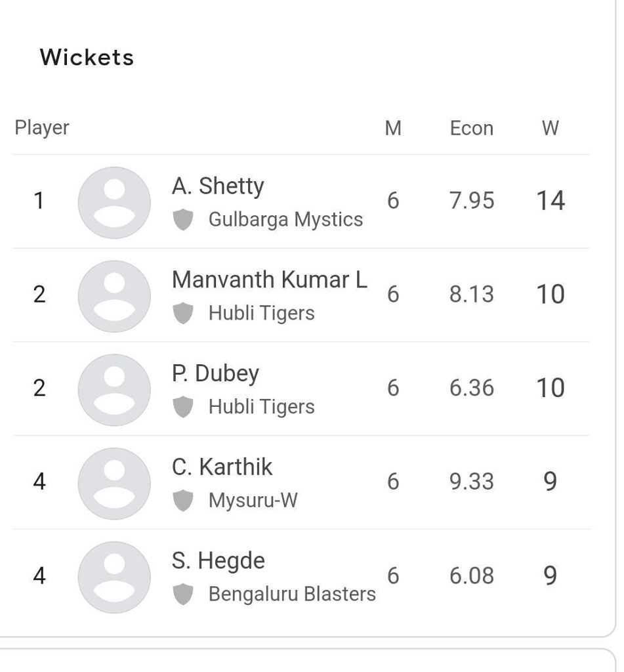
Task: Select the W column header
Action: coord(552,128)
